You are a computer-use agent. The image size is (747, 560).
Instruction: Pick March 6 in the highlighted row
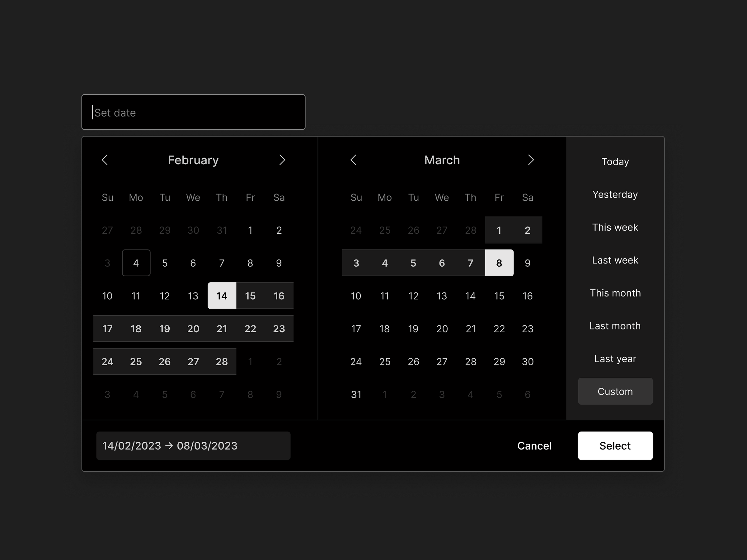442,263
